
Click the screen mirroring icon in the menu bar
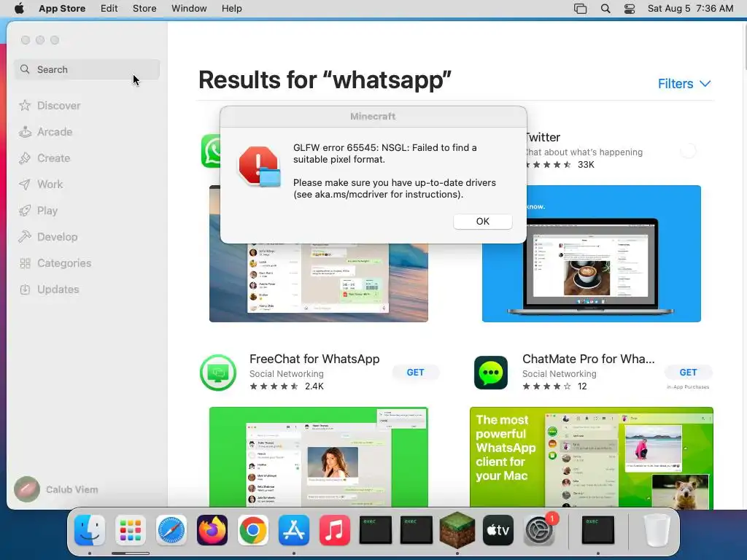pos(580,9)
